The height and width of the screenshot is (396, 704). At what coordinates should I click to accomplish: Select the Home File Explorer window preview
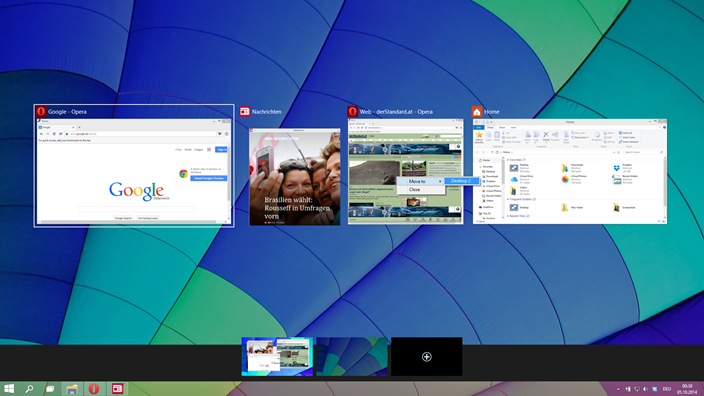569,172
